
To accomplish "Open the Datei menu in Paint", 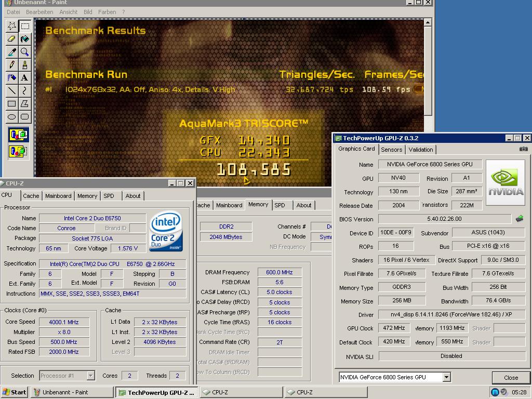I will pyautogui.click(x=13, y=12).
